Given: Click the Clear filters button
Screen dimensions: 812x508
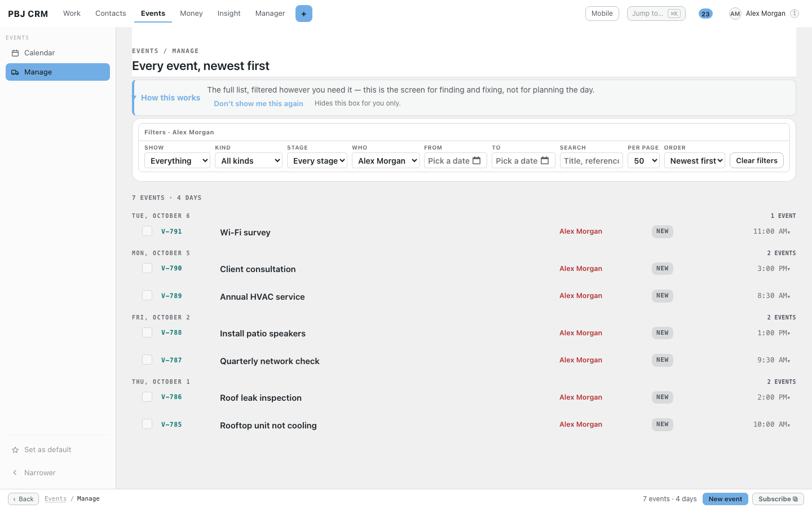Looking at the screenshot, I should (x=757, y=161).
